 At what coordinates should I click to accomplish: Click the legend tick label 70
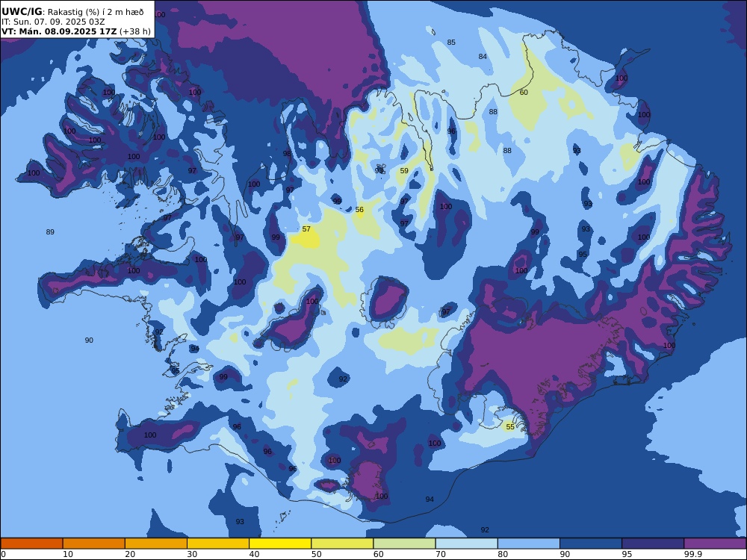point(441,554)
